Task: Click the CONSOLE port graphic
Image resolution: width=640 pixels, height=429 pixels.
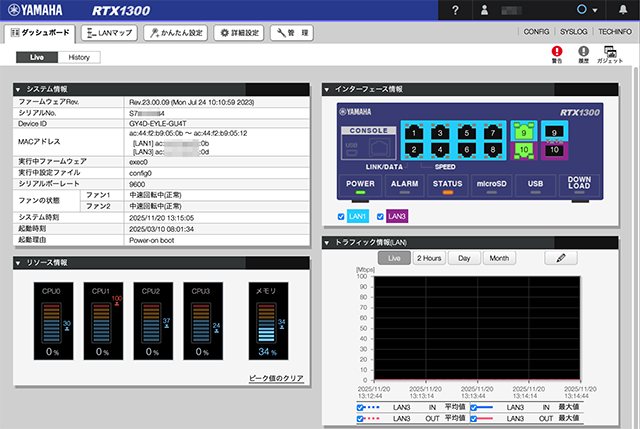Action: click(x=369, y=143)
